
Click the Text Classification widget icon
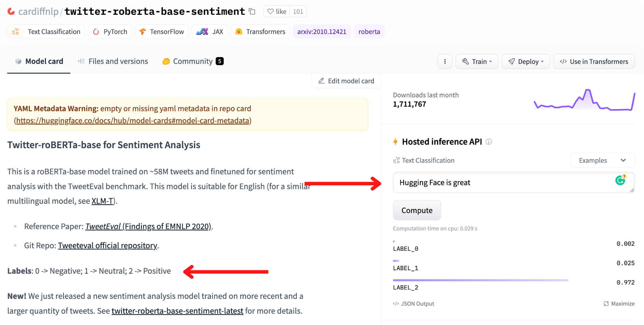pos(396,160)
